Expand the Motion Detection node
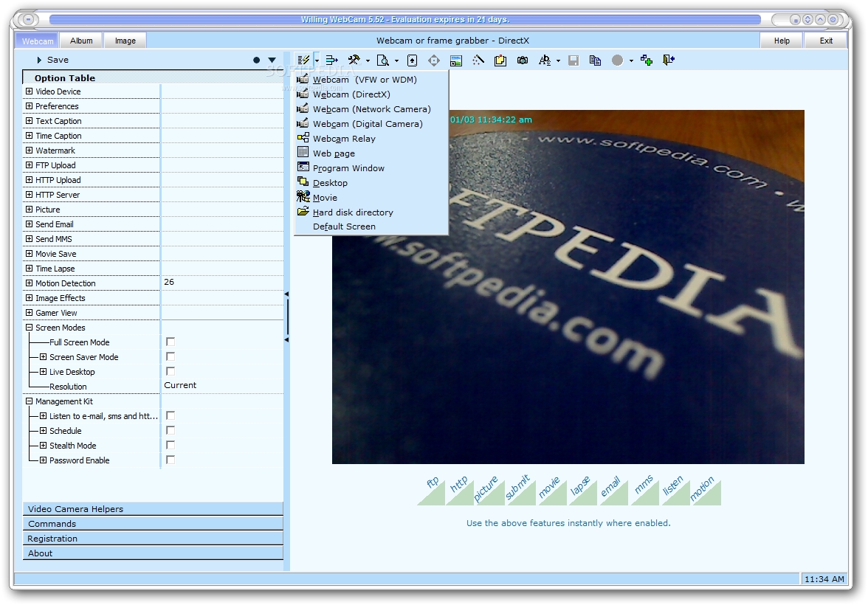Screen dimensions: 868x605 [30, 283]
